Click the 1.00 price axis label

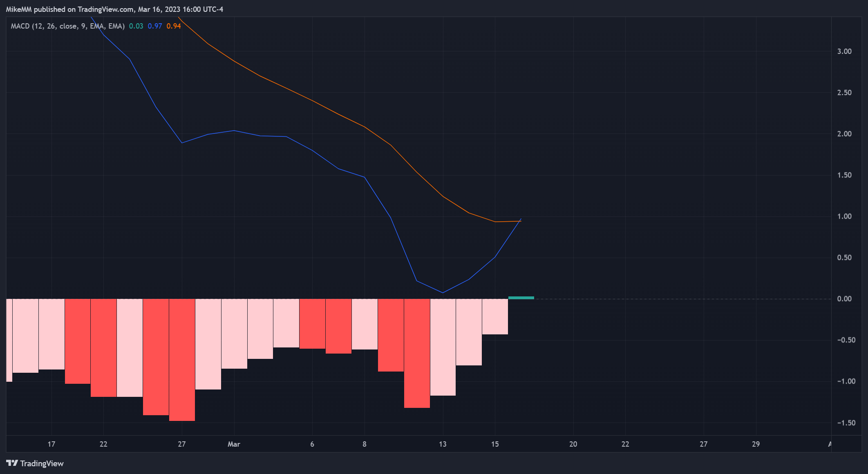(x=844, y=216)
